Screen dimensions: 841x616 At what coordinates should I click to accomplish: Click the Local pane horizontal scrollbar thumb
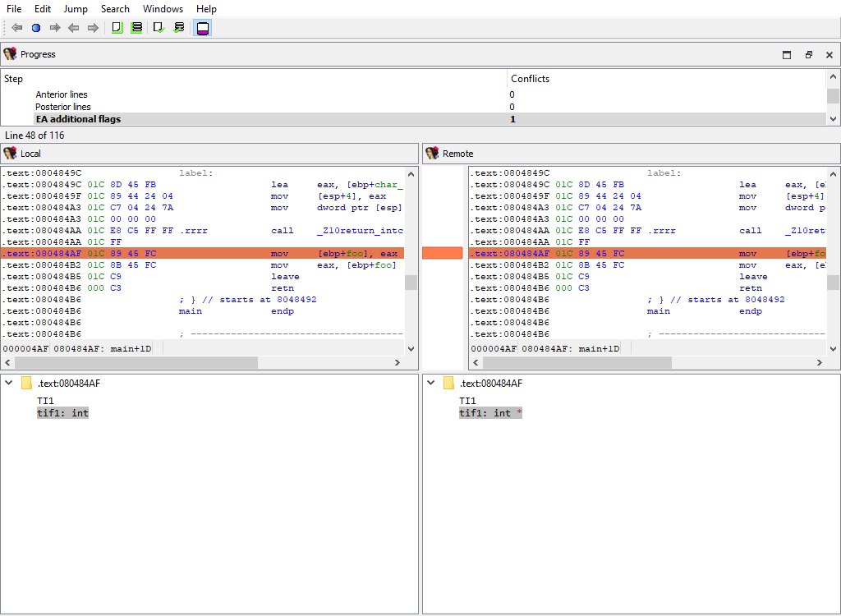tap(136, 362)
